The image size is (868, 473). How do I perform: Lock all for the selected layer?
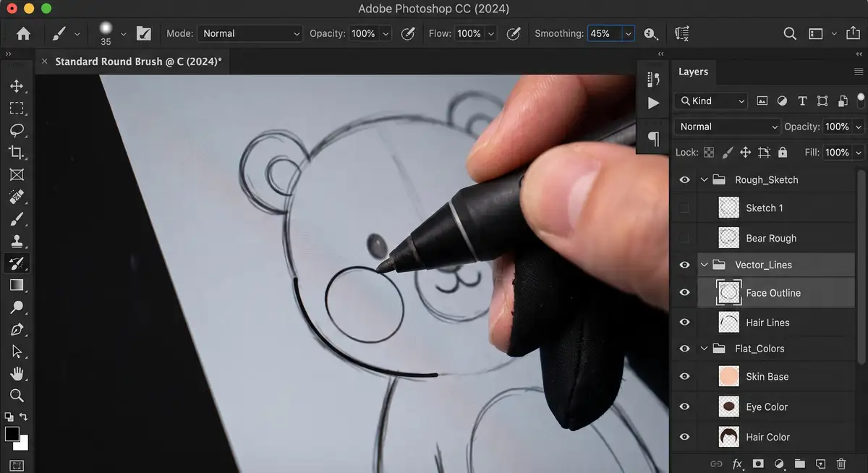pyautogui.click(x=782, y=153)
